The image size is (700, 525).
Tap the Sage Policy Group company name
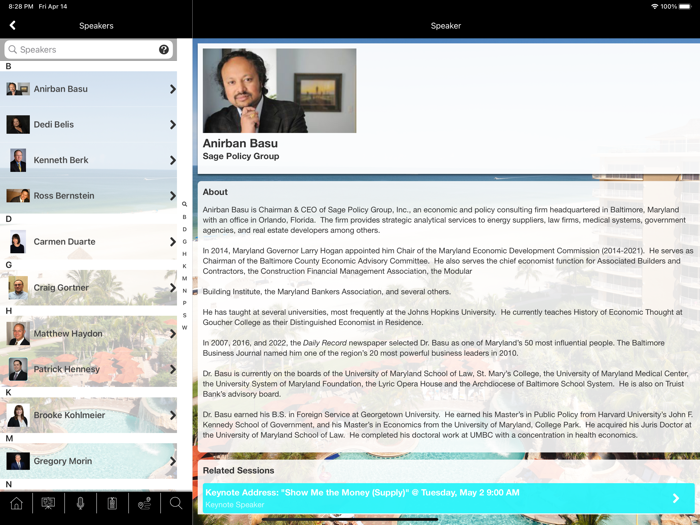[241, 156]
